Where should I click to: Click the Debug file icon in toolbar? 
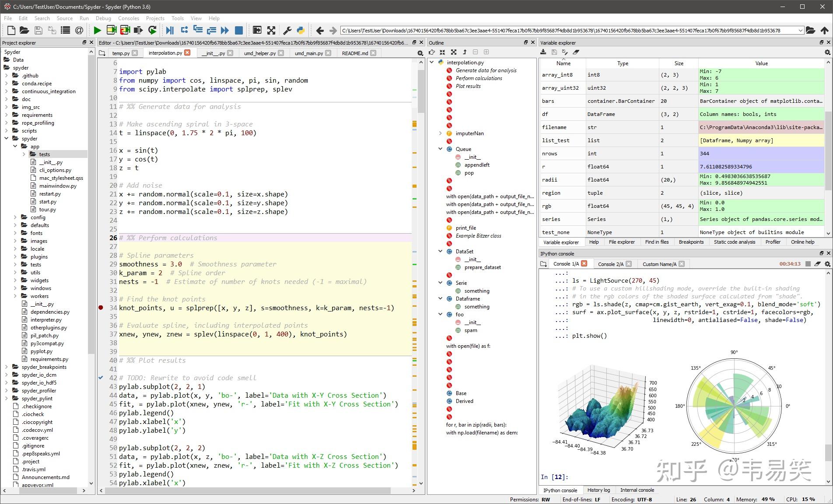pos(170,30)
